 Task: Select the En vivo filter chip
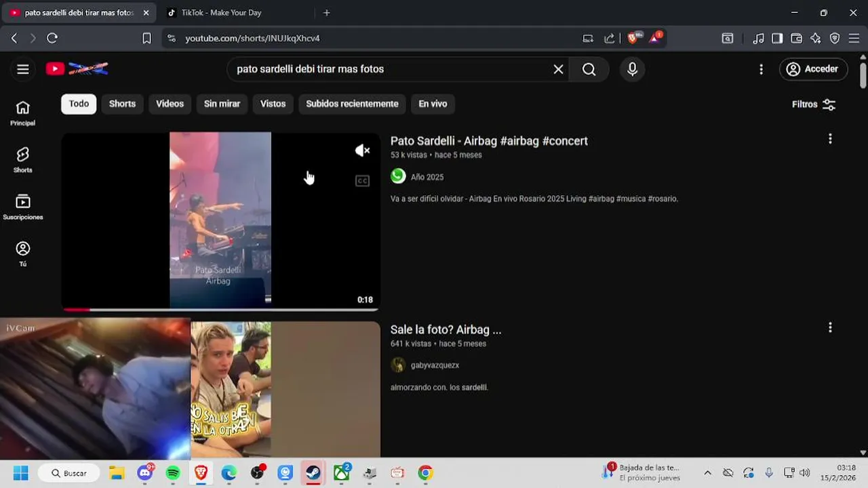[x=433, y=104]
